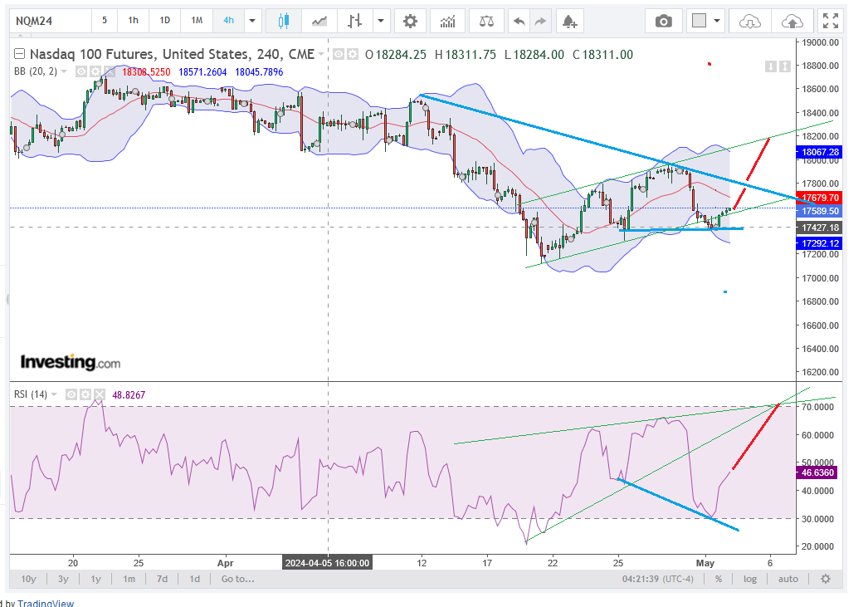Hide the RSI indicator via eye icon
This screenshot has height=607, width=868.
[71, 394]
